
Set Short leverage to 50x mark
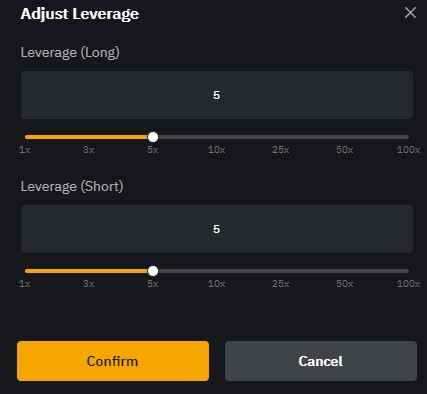[345, 284]
